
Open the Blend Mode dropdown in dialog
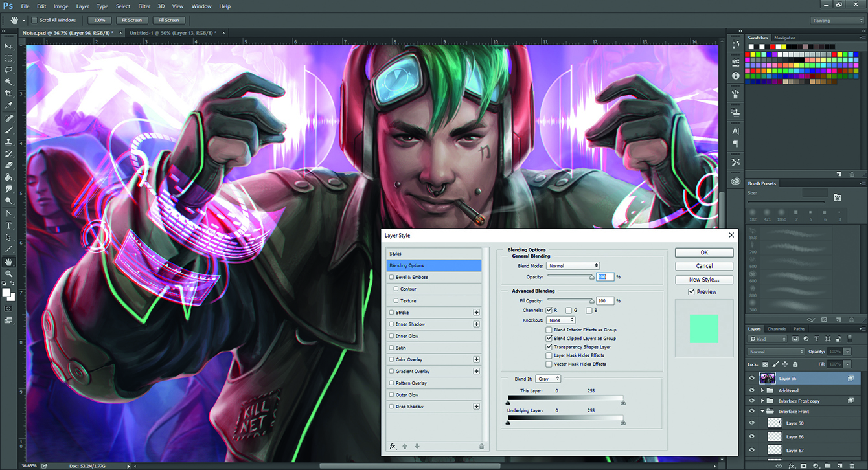point(573,266)
